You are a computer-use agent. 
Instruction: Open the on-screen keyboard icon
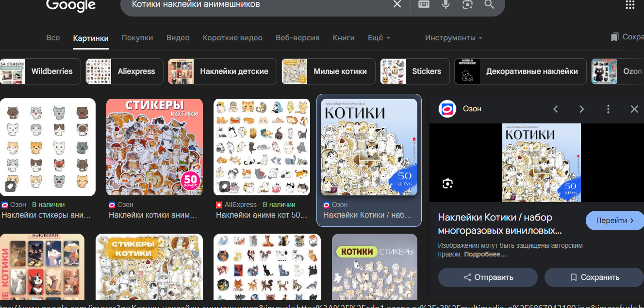424,4
